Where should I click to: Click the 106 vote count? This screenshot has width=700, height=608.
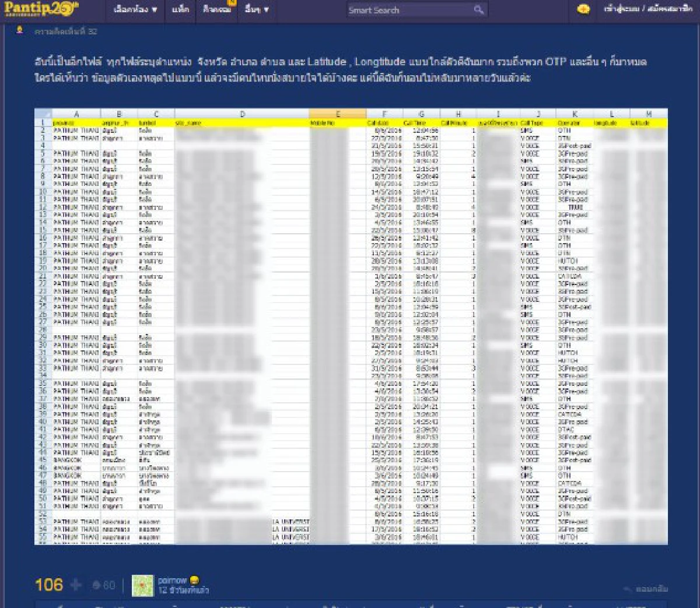[49, 585]
